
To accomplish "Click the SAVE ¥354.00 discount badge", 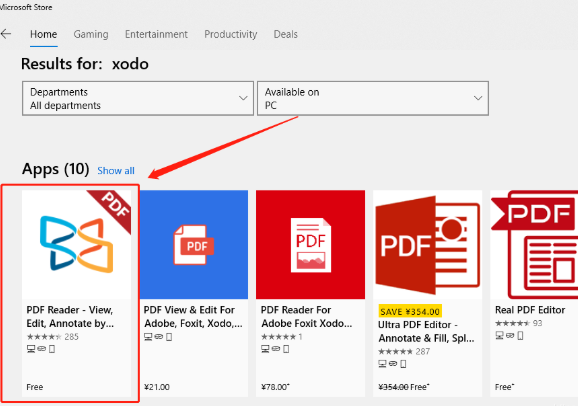I will (410, 312).
